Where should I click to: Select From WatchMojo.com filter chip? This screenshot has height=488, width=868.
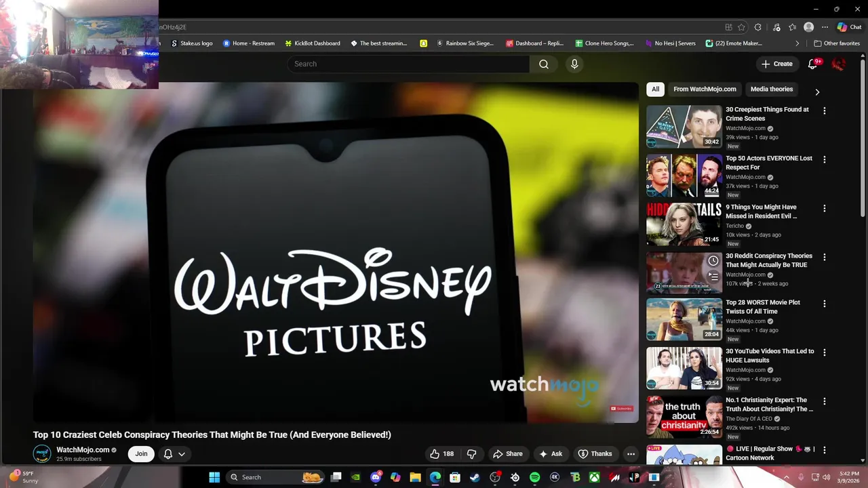point(705,89)
